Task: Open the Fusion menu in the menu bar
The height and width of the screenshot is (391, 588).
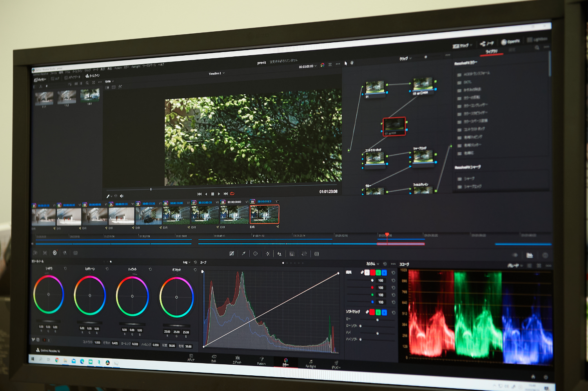Action: pyautogui.click(x=118, y=68)
